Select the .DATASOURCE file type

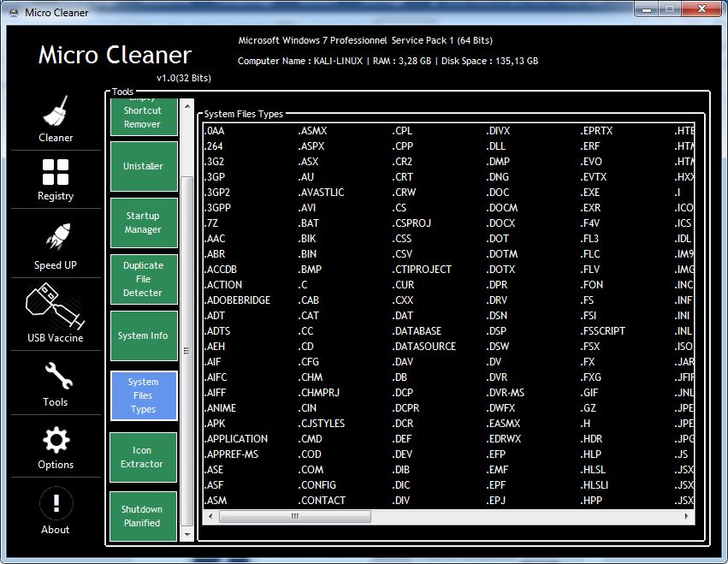point(424,346)
